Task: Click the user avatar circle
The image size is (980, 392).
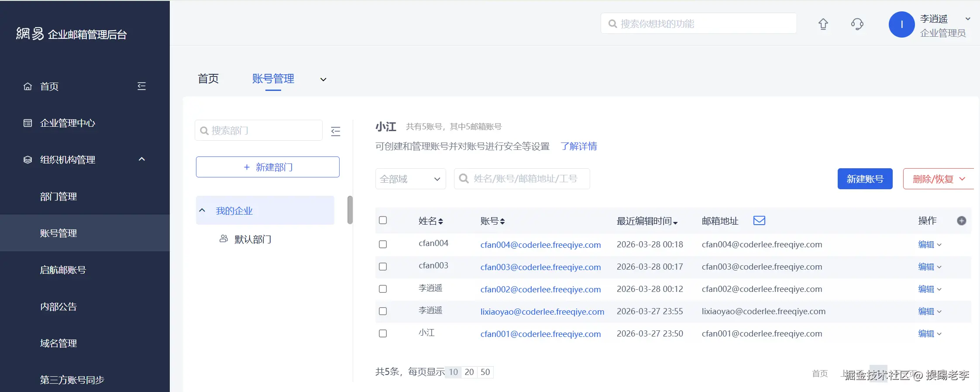Action: tap(901, 24)
